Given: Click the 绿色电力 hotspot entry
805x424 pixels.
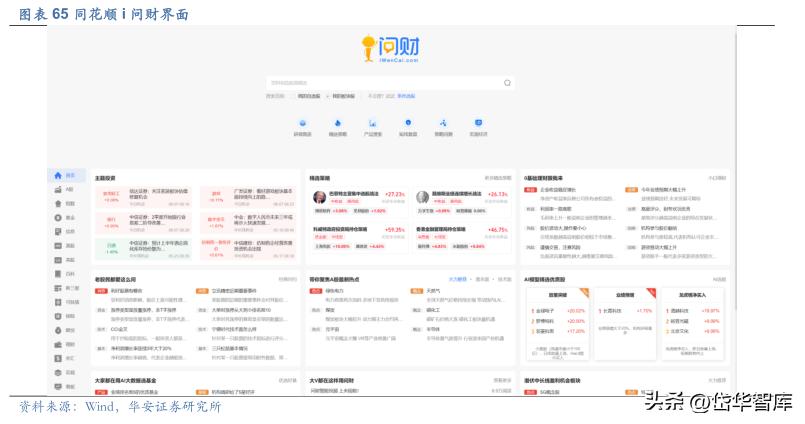Looking at the screenshot, I should point(334,291).
